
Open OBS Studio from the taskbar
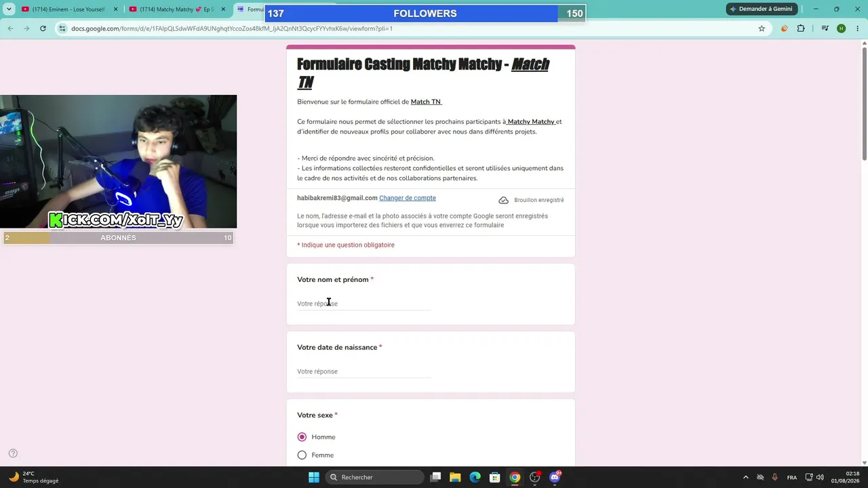[535, 477]
